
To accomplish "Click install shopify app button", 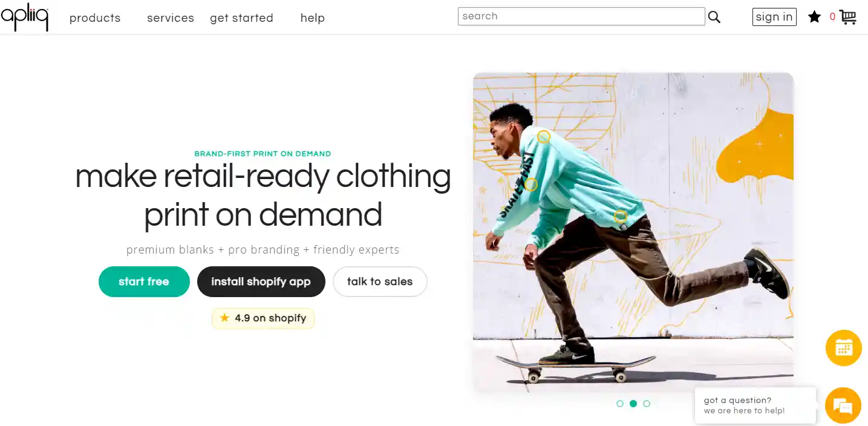I will tap(261, 281).
